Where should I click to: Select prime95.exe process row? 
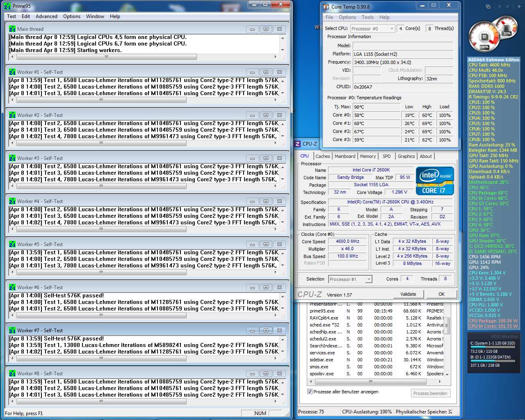point(376,311)
